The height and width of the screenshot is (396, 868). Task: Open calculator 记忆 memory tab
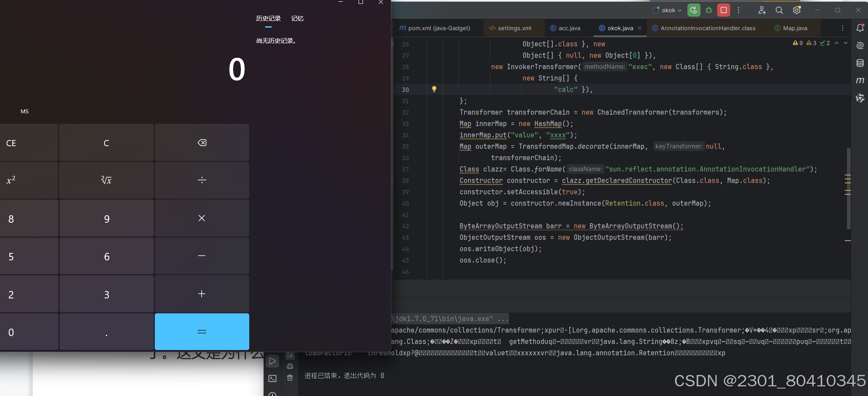(297, 18)
